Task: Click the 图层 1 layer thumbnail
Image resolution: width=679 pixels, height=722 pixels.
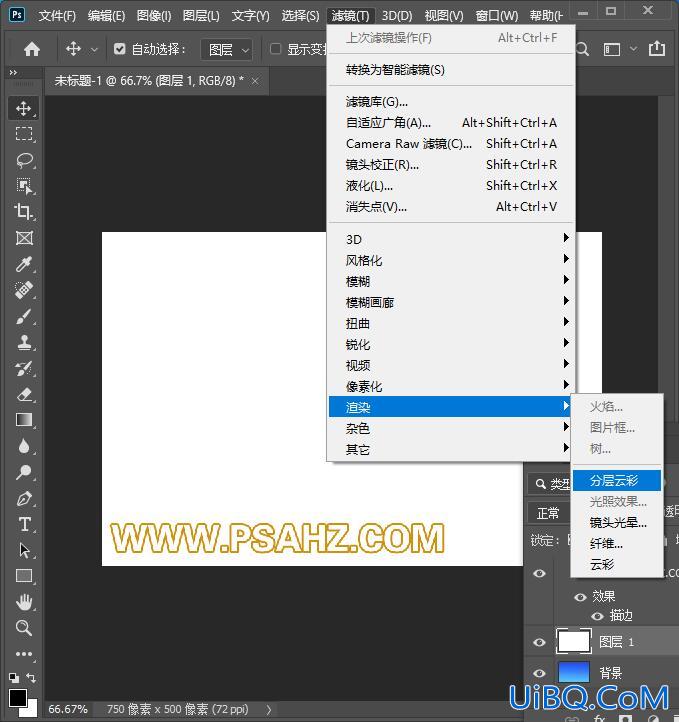Action: [x=574, y=641]
